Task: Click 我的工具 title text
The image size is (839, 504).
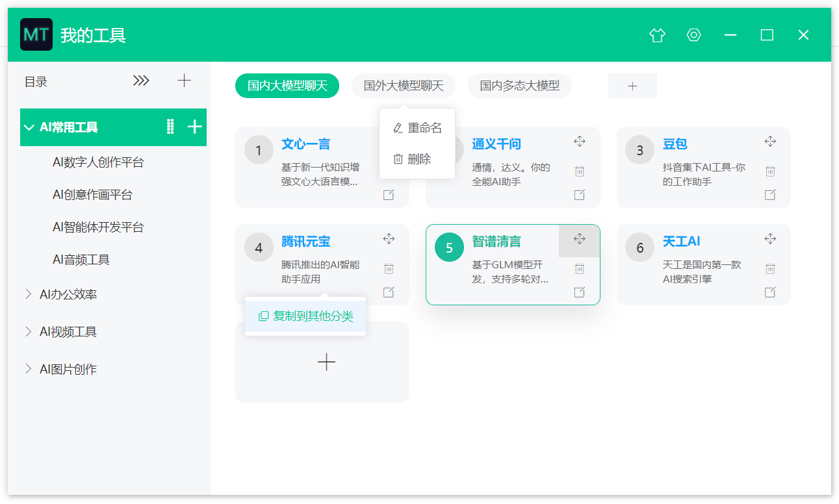Action: (93, 35)
